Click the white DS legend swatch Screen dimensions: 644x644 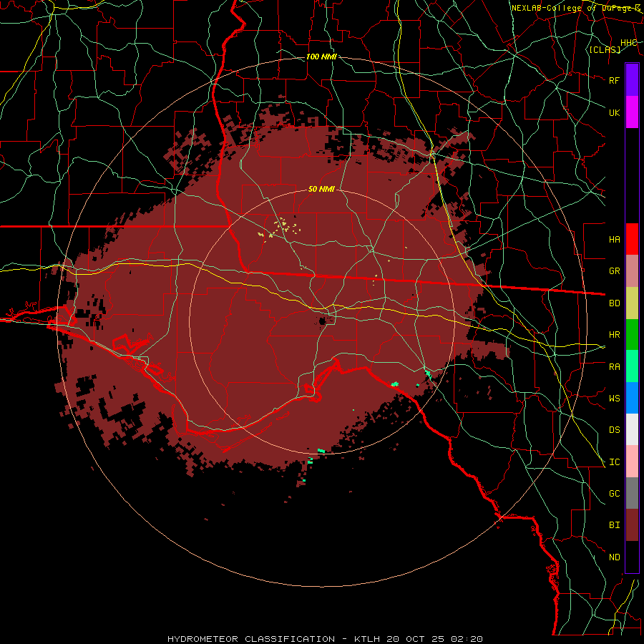[632, 429]
